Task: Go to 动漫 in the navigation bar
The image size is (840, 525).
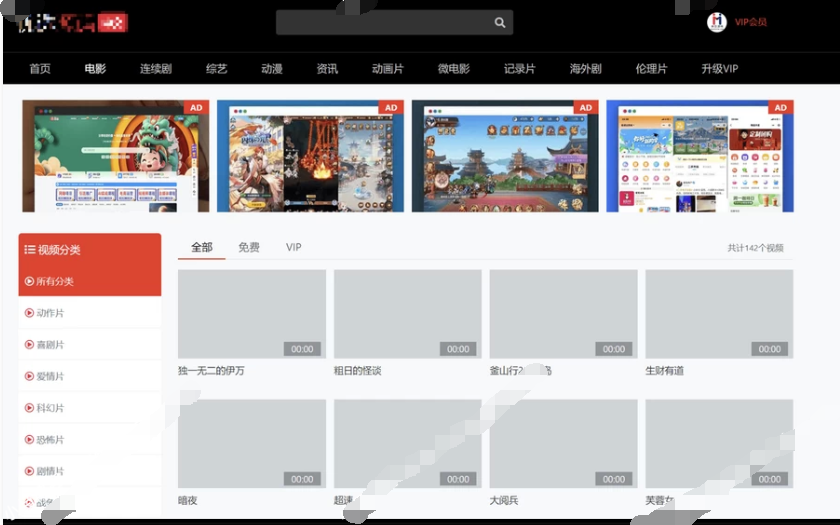Action: [x=272, y=69]
